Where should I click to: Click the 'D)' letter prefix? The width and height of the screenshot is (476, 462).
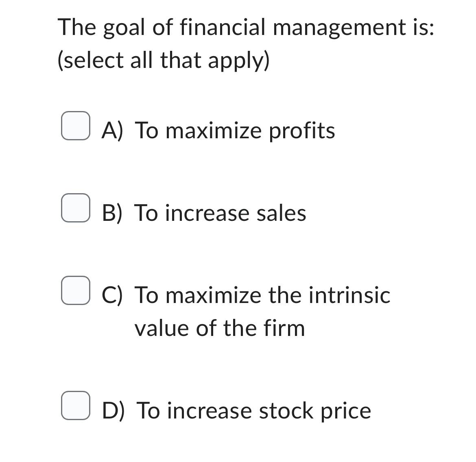click(113, 410)
